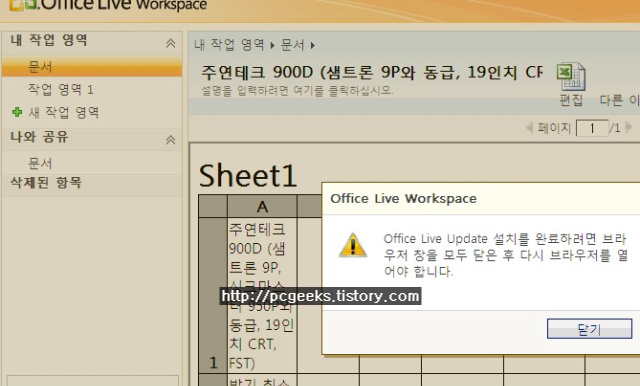The height and width of the screenshot is (386, 640).
Task: Click the warning icon in the dialog
Action: coord(353,245)
